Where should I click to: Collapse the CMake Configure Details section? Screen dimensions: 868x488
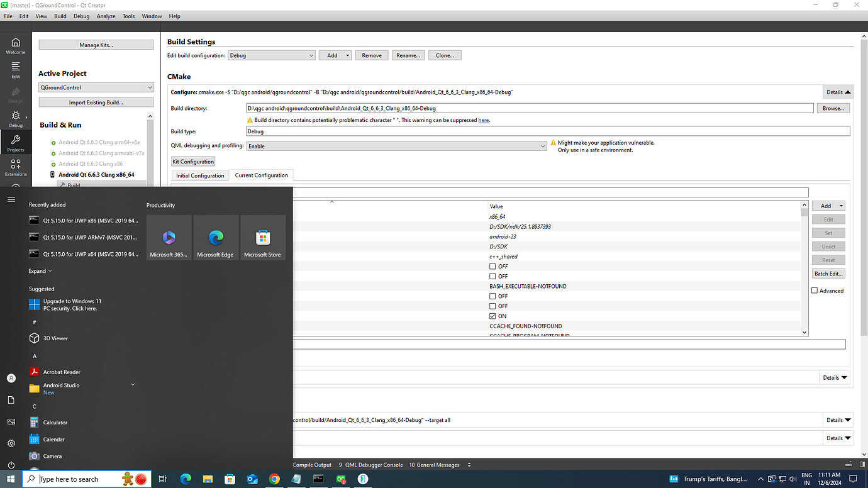[x=837, y=91]
